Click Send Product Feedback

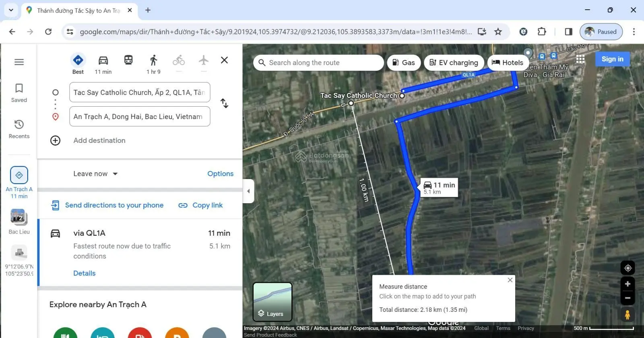(x=270, y=335)
